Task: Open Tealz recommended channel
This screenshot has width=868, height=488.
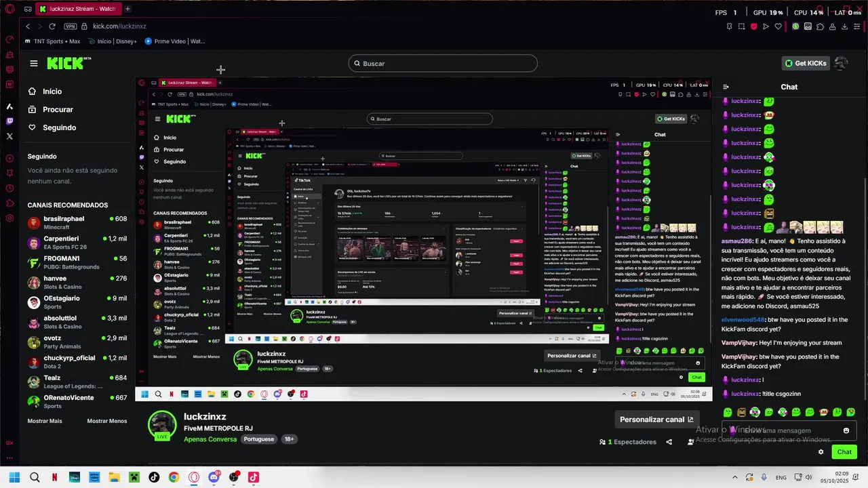Action: [77, 381]
